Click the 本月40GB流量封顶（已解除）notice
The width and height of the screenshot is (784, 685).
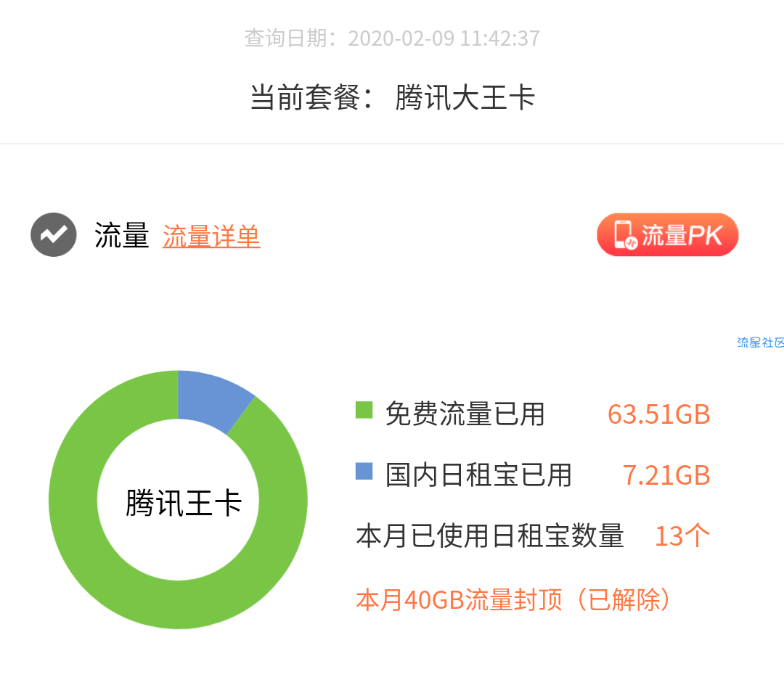pyautogui.click(x=514, y=599)
